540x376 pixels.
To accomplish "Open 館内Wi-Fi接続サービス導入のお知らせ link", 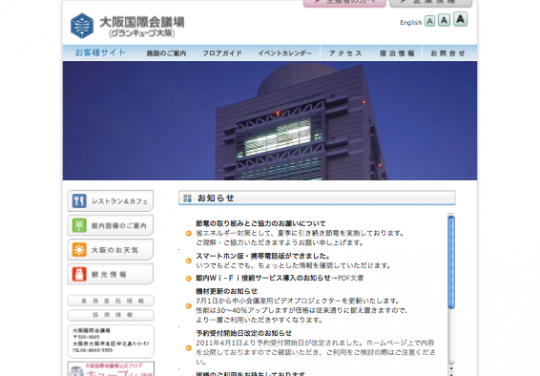I will pos(263,278).
